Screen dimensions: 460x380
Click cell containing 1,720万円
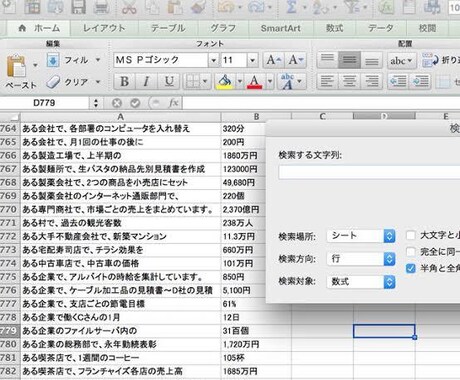tap(256, 344)
